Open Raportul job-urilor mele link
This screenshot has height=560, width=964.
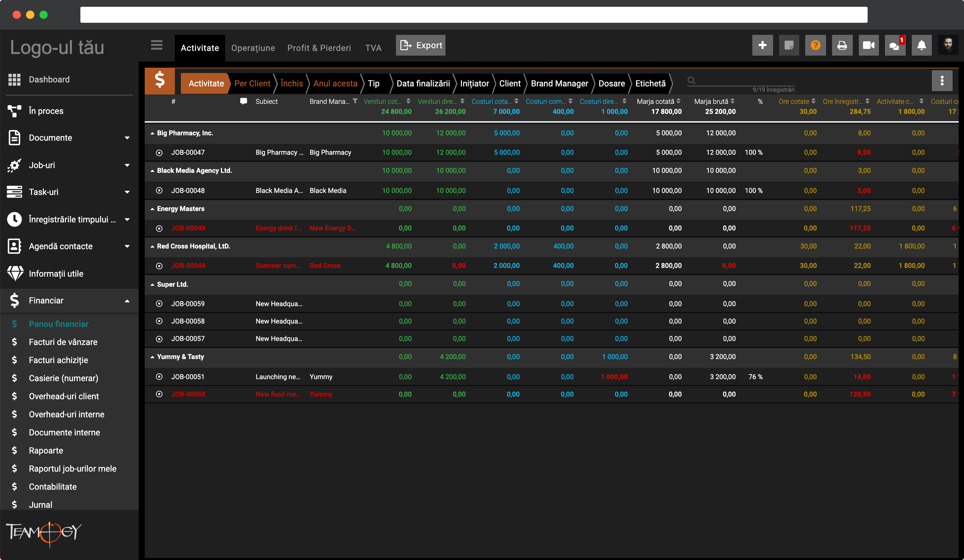click(x=73, y=469)
